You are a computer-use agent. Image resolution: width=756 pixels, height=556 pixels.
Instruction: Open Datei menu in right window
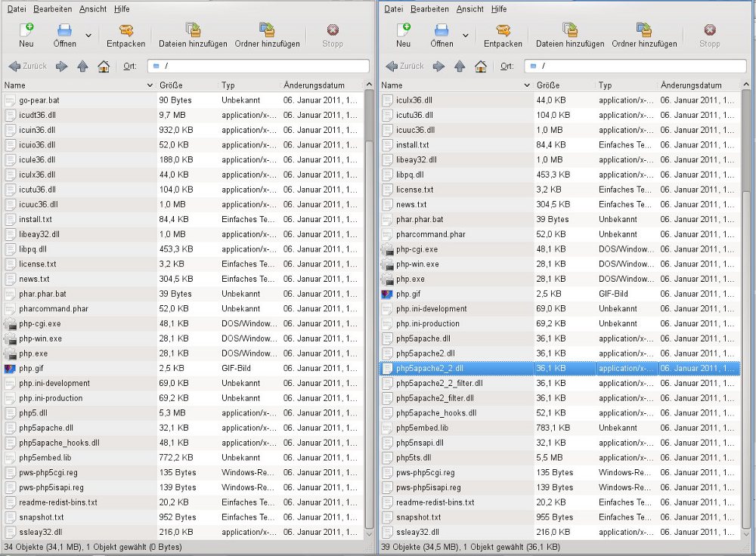tap(393, 8)
